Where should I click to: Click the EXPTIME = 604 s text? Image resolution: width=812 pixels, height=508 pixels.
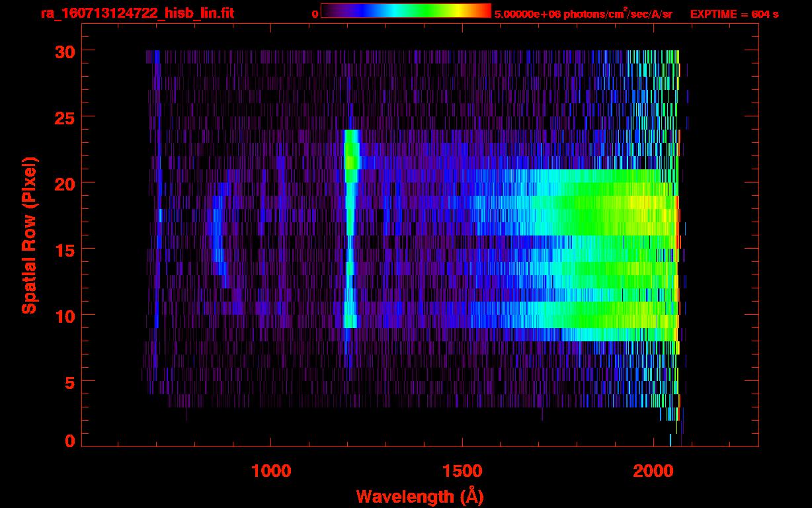coord(734,14)
